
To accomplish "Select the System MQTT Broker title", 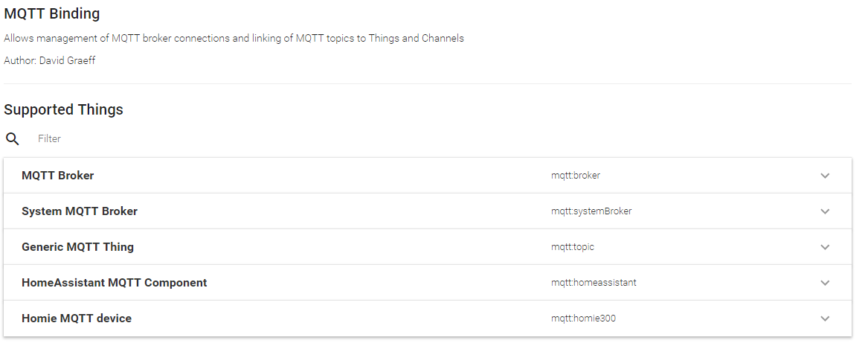I will pyautogui.click(x=80, y=211).
